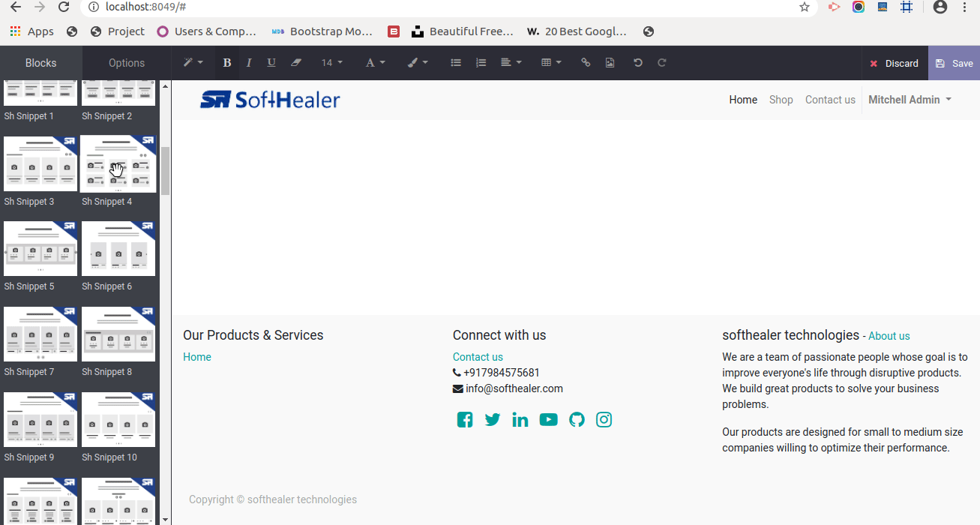Screen dimensions: 980x525
Task: Click the Connect with us heading
Action: pyautogui.click(x=499, y=335)
